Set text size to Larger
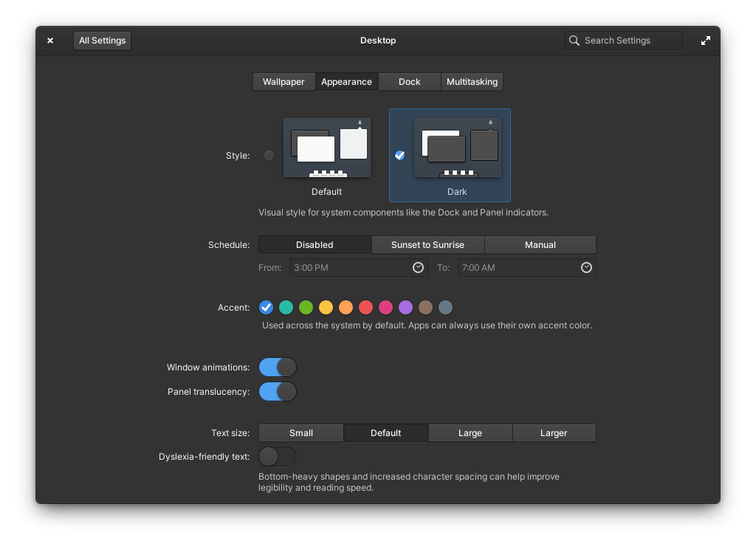This screenshot has height=549, width=756. (x=554, y=432)
